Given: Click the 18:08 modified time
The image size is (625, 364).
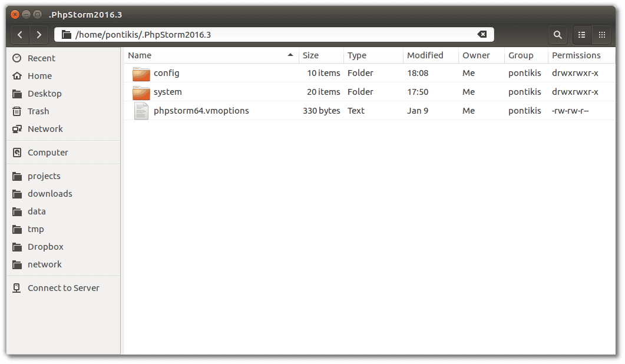Looking at the screenshot, I should tap(418, 74).
